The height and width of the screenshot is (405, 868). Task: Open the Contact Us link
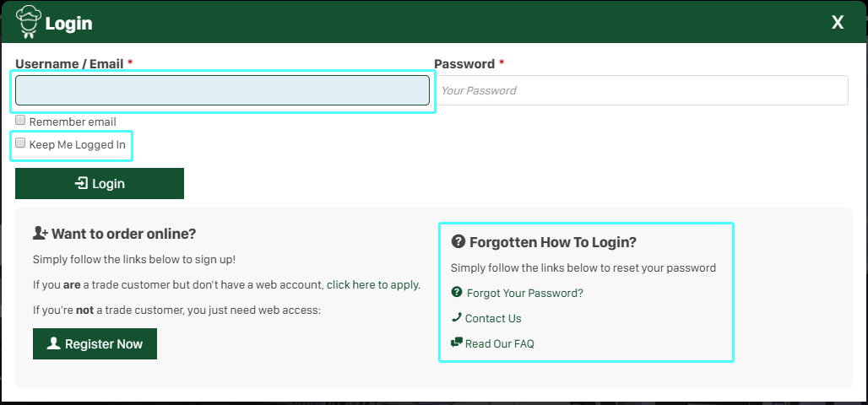coord(493,319)
